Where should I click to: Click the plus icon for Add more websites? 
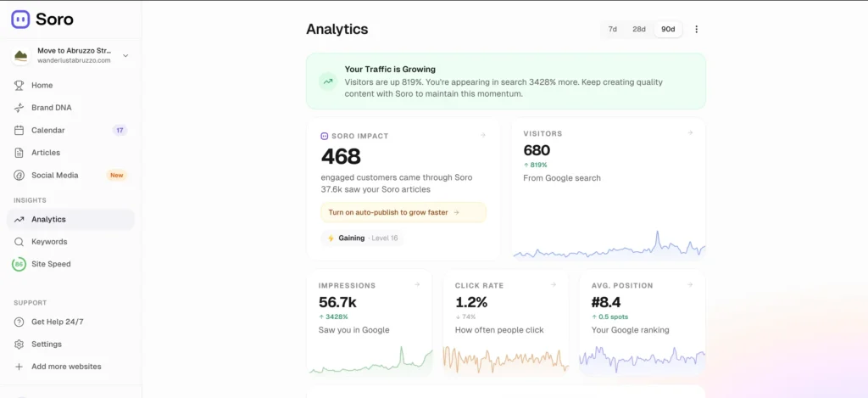pos(19,367)
